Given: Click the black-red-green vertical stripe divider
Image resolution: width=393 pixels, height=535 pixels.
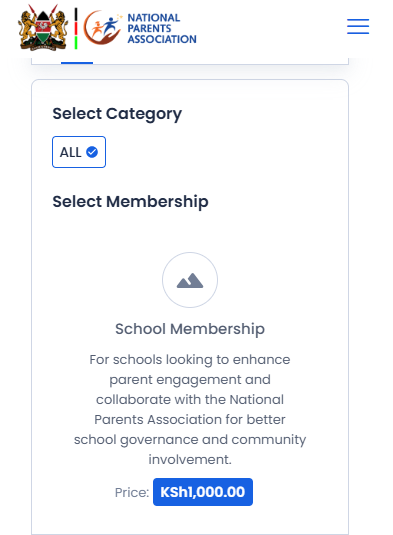Looking at the screenshot, I should pyautogui.click(x=76, y=29).
